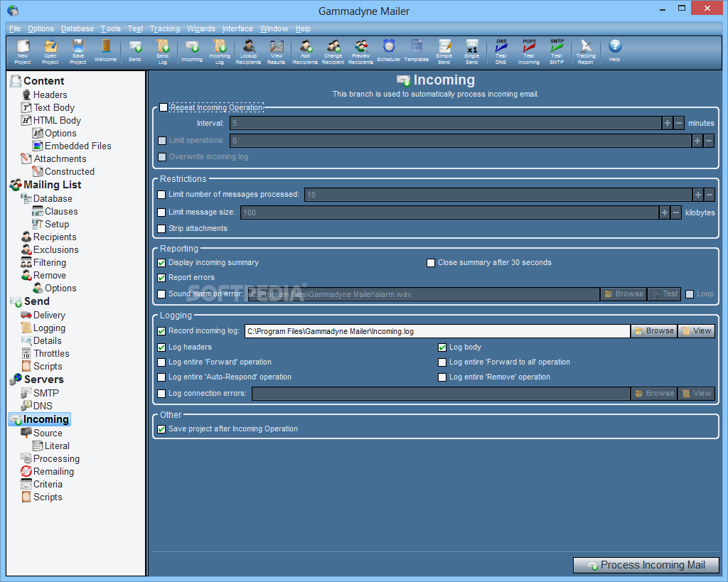Viewport: 728px width, 582px height.
Task: Open the Send Log toolbar icon
Action: [163, 51]
